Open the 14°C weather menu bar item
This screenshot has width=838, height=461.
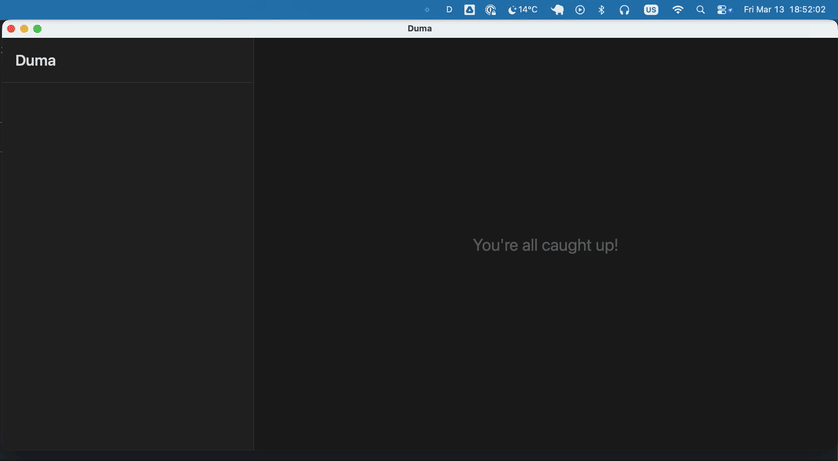pyautogui.click(x=523, y=10)
